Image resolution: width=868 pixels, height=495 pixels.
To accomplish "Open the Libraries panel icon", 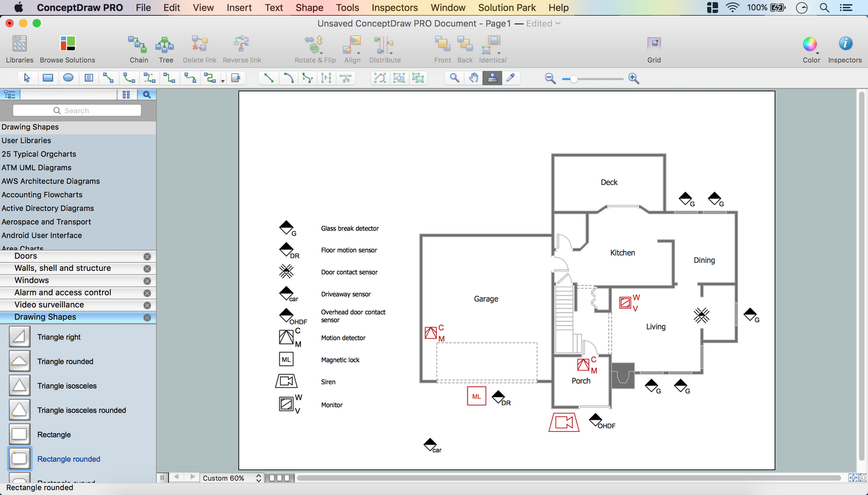I will pyautogui.click(x=20, y=44).
